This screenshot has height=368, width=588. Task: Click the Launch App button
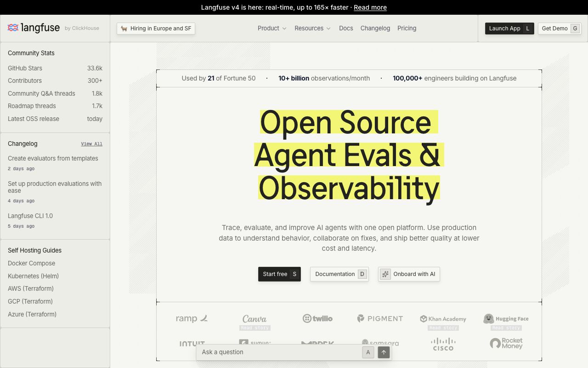(509, 29)
